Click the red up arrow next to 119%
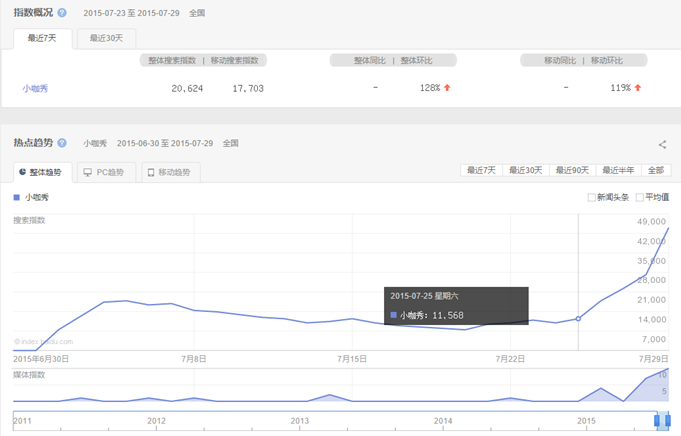The height and width of the screenshot is (436, 681). (x=637, y=88)
